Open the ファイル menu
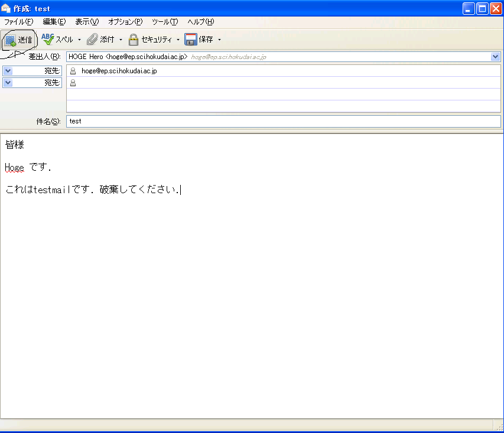The height and width of the screenshot is (433, 504). [x=18, y=22]
